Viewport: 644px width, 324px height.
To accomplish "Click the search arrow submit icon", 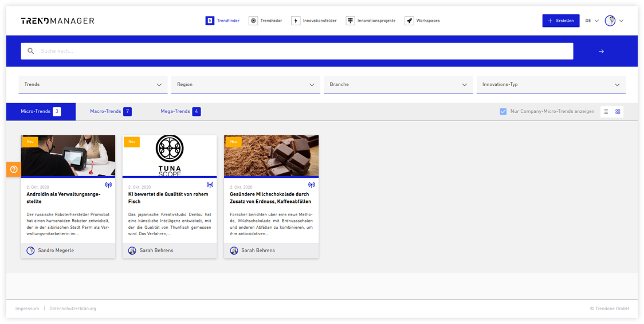I will pyautogui.click(x=601, y=51).
